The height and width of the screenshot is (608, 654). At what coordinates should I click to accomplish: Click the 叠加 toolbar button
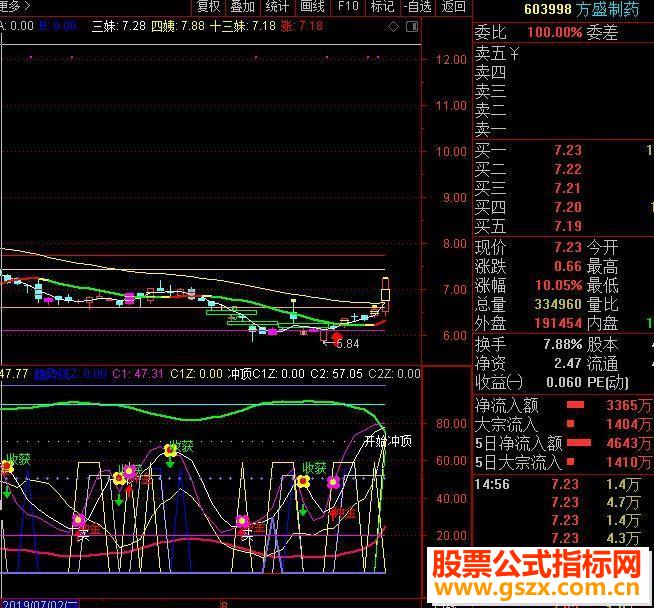coord(243,6)
